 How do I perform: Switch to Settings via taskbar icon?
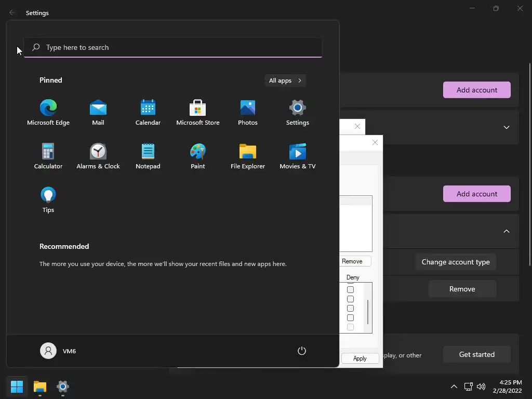click(x=63, y=387)
